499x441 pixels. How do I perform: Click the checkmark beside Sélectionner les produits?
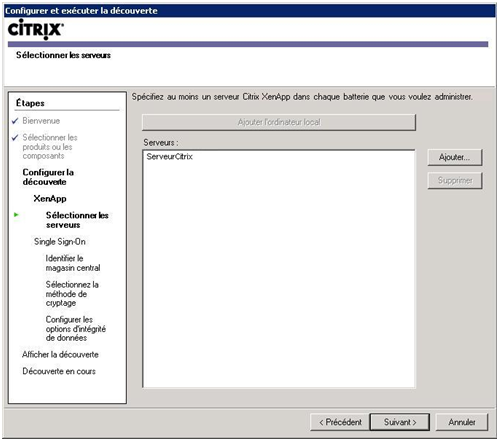tap(15, 137)
